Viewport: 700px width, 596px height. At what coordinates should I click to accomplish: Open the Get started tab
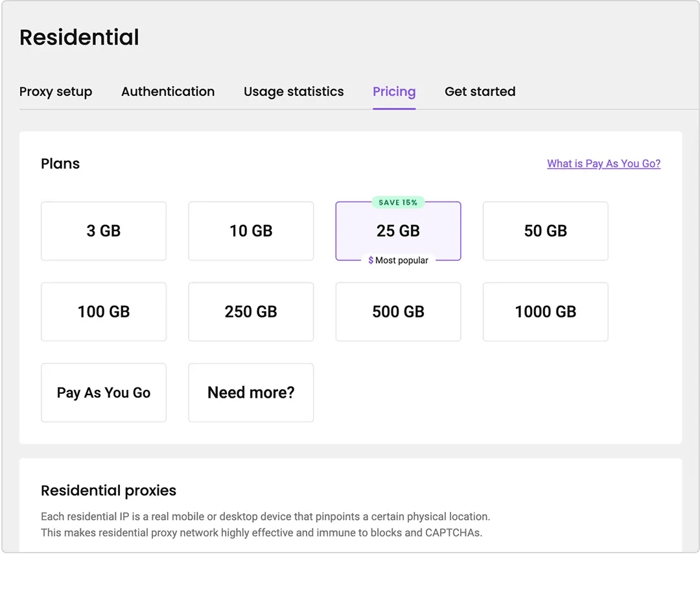tap(480, 91)
